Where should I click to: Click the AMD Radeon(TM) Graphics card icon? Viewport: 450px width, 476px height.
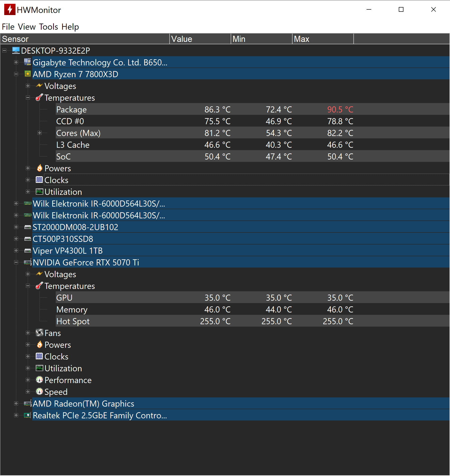[x=28, y=404]
